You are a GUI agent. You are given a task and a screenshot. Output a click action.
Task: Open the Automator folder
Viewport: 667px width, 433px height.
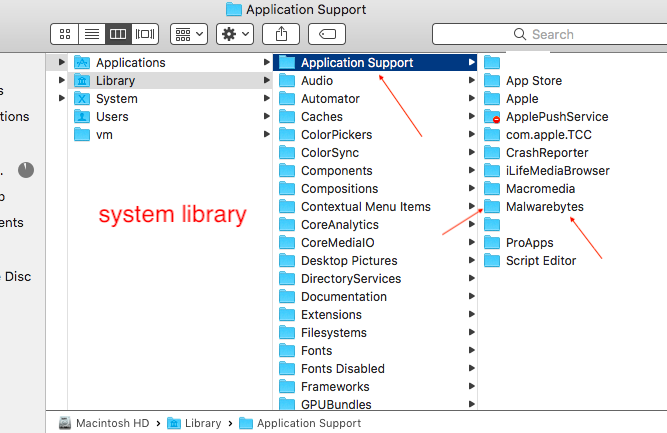tap(375, 99)
